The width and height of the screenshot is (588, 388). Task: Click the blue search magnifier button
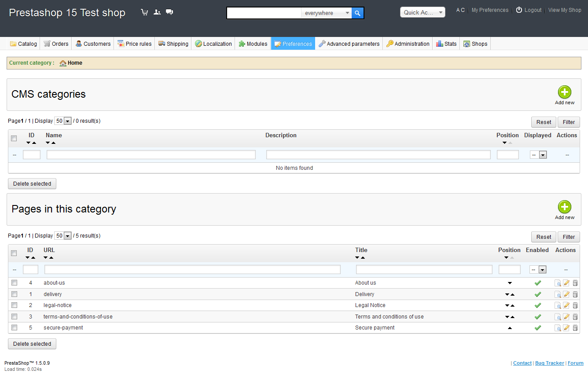click(358, 13)
